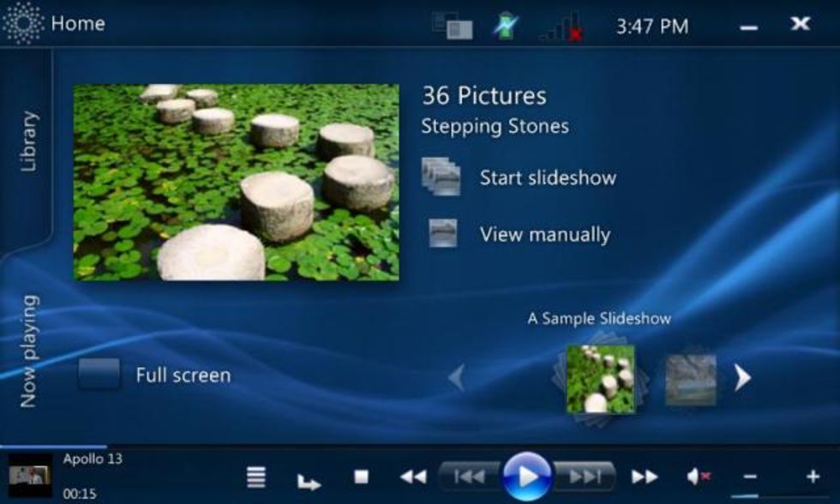Fast forward the current media

645,477
